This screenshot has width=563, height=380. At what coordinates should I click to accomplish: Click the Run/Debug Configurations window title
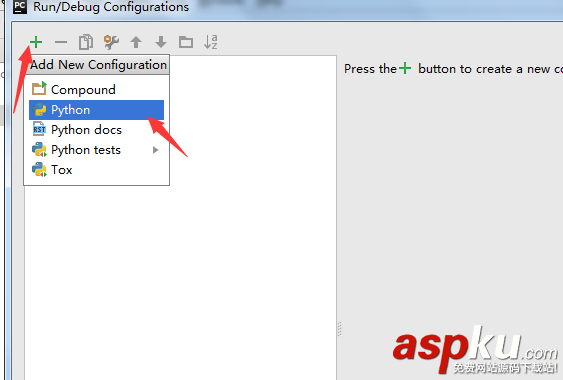pos(111,7)
